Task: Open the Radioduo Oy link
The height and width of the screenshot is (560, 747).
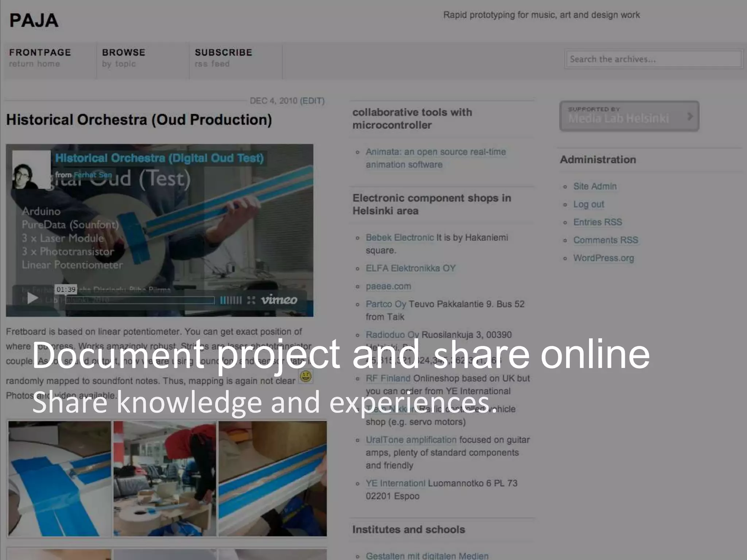Action: (392, 335)
